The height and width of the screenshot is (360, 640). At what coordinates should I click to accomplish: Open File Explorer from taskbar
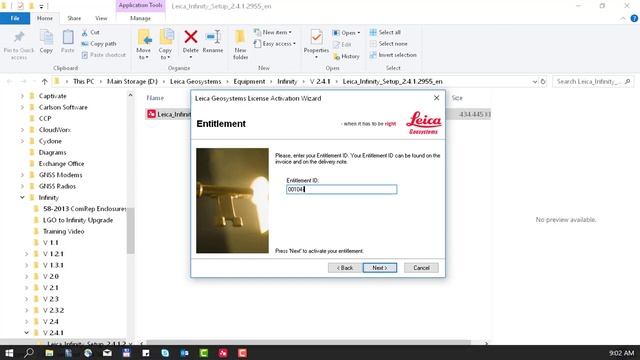(x=49, y=353)
